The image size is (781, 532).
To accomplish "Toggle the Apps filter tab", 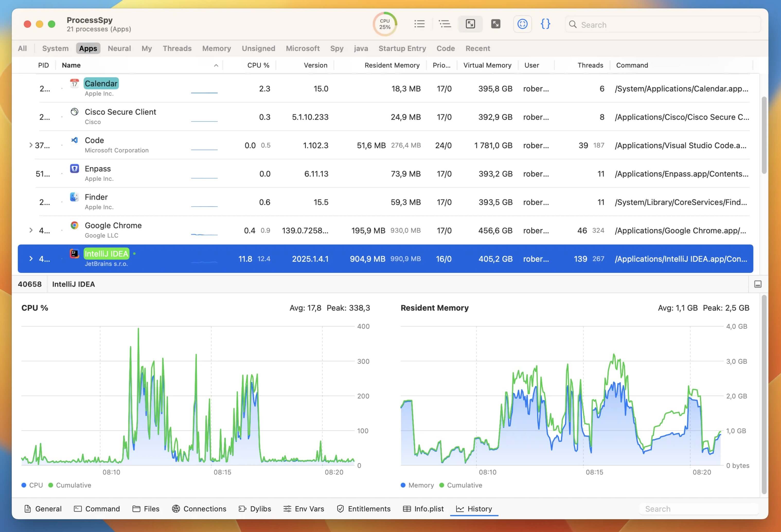I will tap(88, 48).
